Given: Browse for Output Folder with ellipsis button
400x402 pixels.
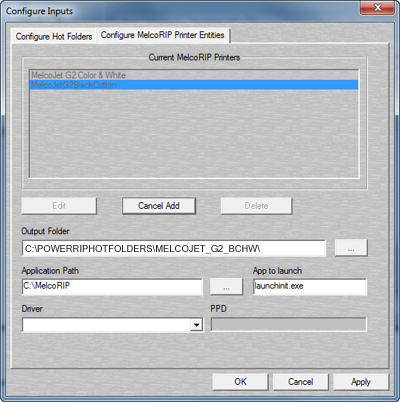Looking at the screenshot, I should tap(351, 248).
